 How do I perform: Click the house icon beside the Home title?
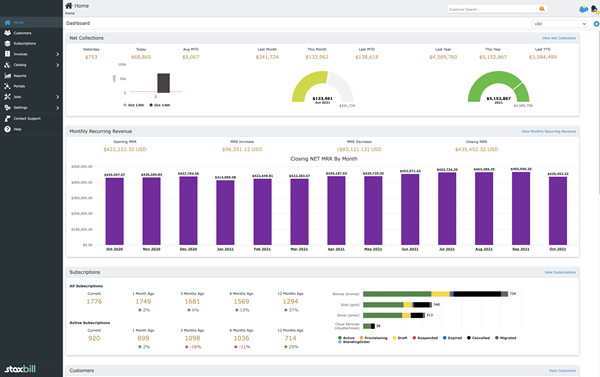tap(68, 5)
